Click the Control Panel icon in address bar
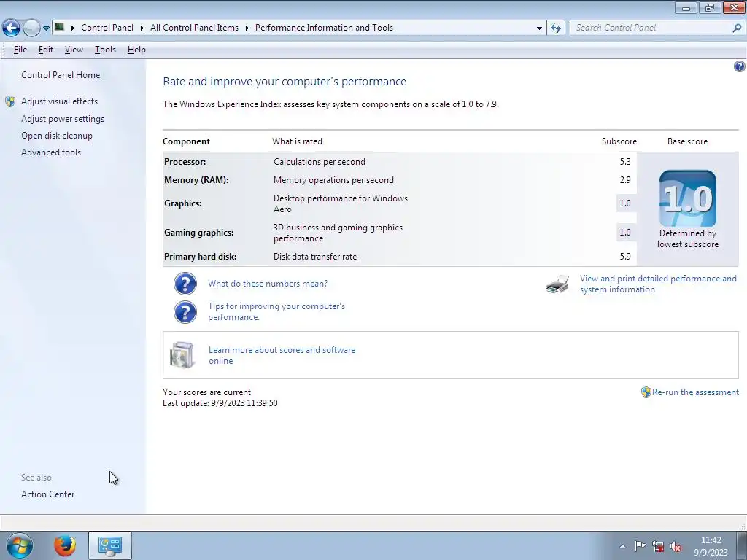Viewport: 747px width, 560px height. [x=59, y=27]
